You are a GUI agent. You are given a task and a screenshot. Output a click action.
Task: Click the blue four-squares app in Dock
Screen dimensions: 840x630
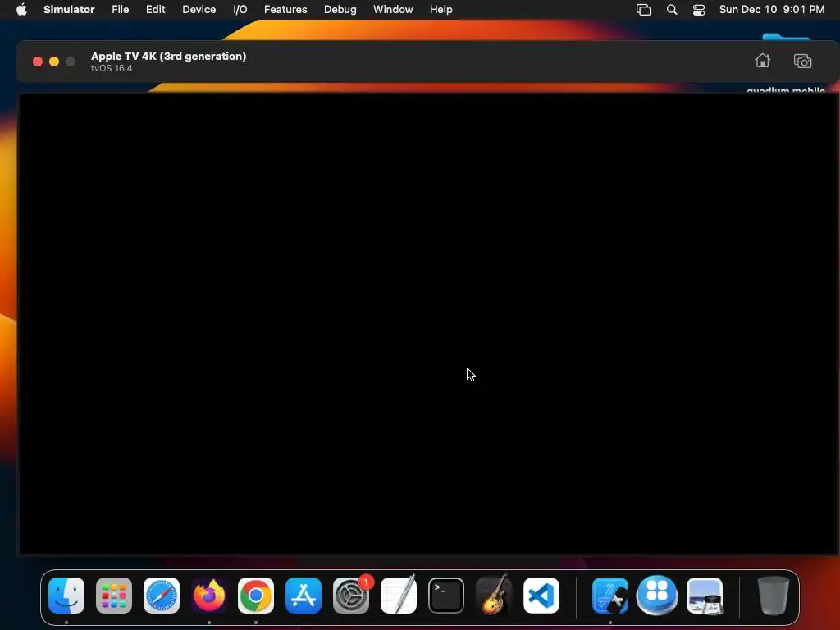click(657, 596)
